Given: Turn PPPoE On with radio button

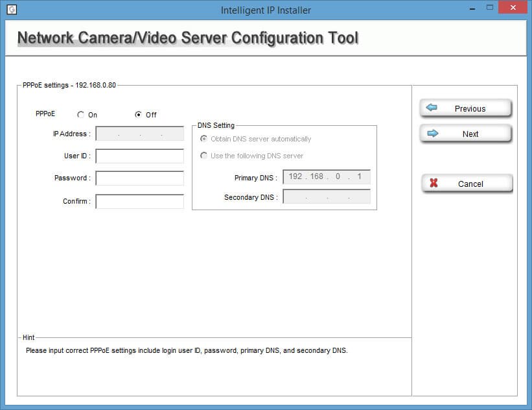Looking at the screenshot, I should (81, 115).
